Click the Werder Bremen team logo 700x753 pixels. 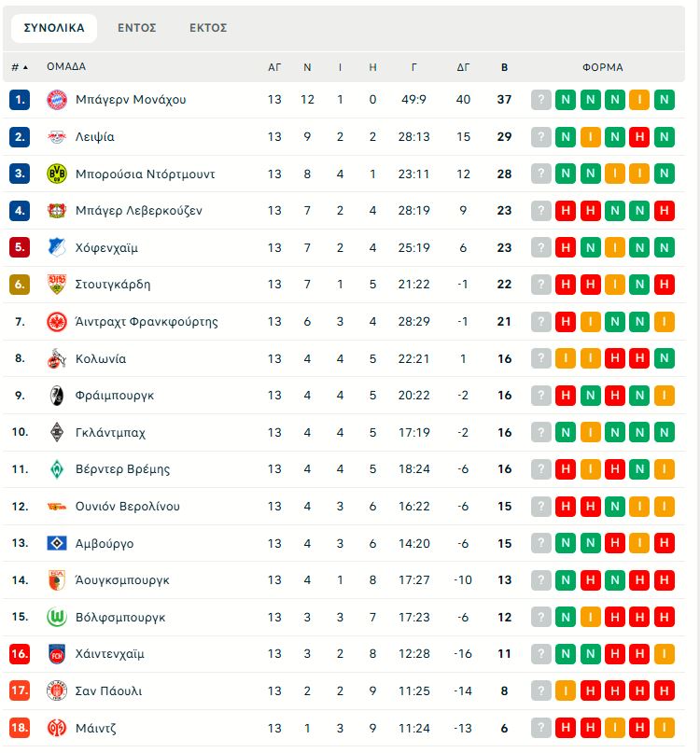(x=57, y=469)
